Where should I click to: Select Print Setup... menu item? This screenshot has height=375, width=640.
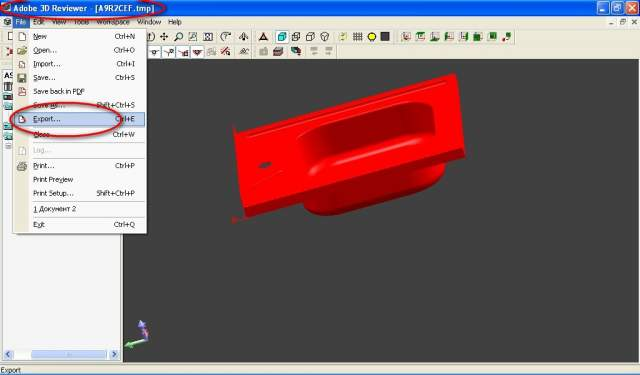coord(80,193)
